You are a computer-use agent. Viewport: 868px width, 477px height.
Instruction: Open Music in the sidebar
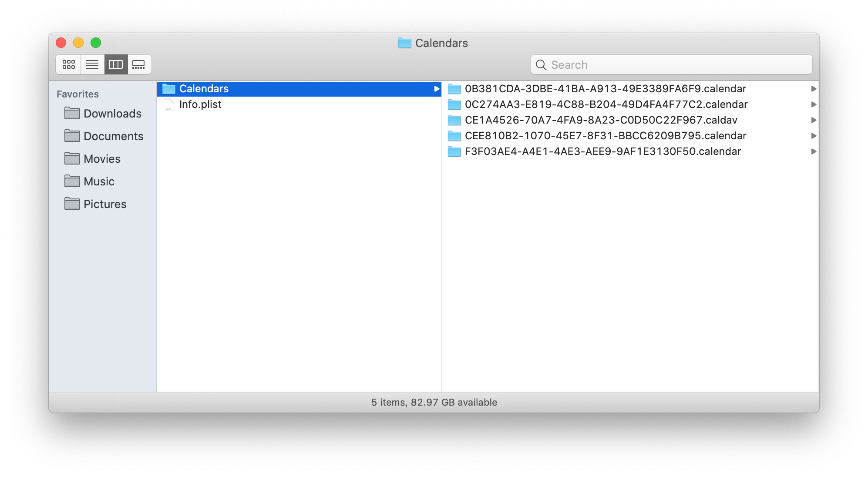click(x=103, y=181)
